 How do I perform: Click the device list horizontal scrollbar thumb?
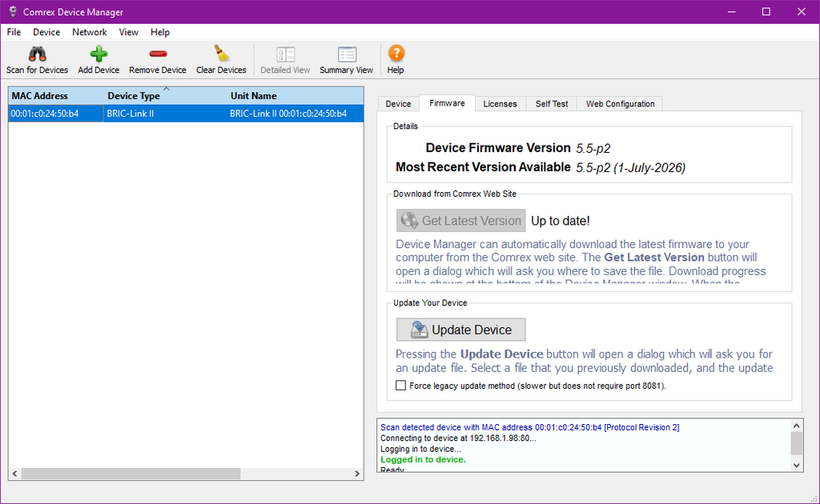pyautogui.click(x=131, y=473)
